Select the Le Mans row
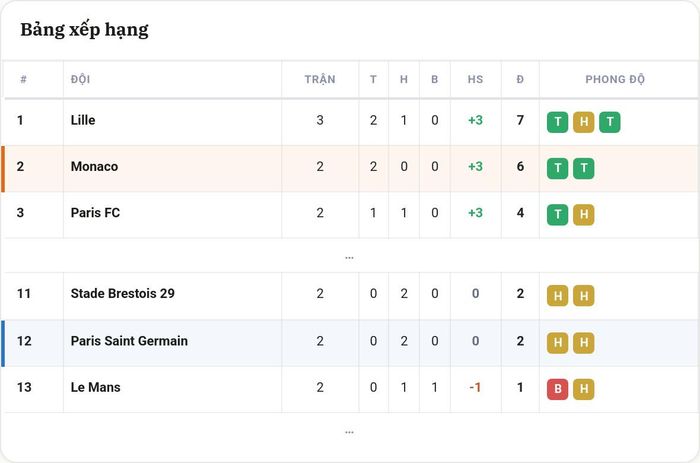 [x=350, y=389]
